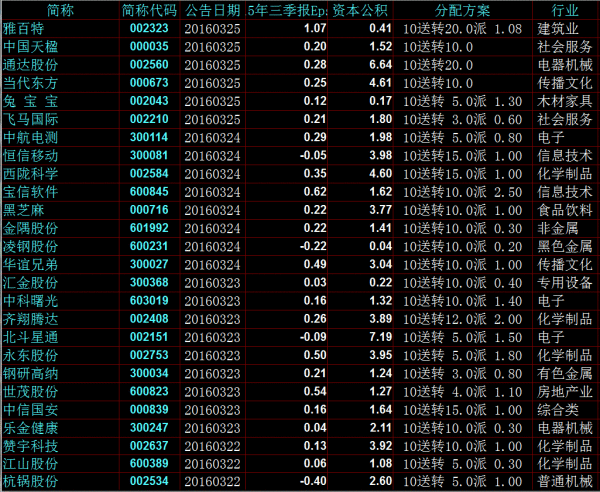Select stock name 世茂股份
Screen dimensions: 600x492
tap(31, 392)
